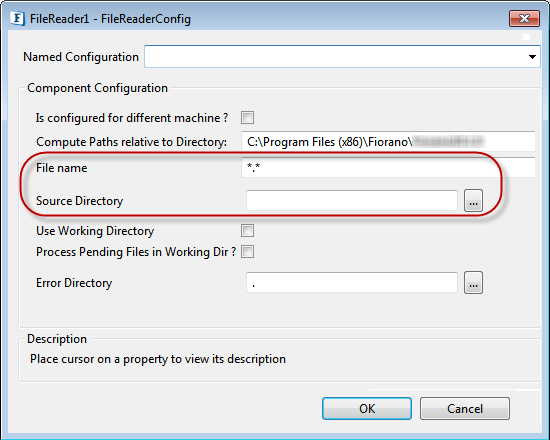Click the Fiorano icon in the title bar

(x=17, y=18)
